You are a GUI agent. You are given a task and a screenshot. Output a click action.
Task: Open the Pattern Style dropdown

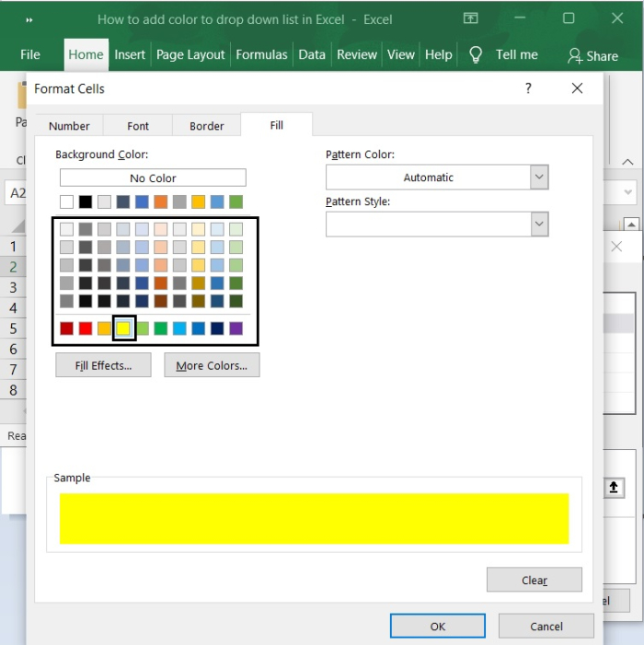coord(539,224)
